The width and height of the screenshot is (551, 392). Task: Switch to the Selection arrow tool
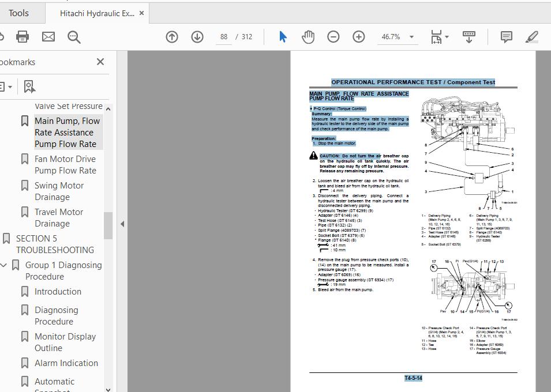click(x=282, y=36)
